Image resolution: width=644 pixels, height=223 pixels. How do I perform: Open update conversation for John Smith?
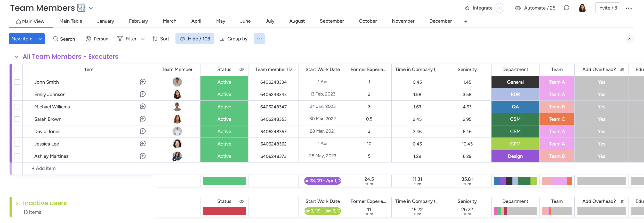143,82
